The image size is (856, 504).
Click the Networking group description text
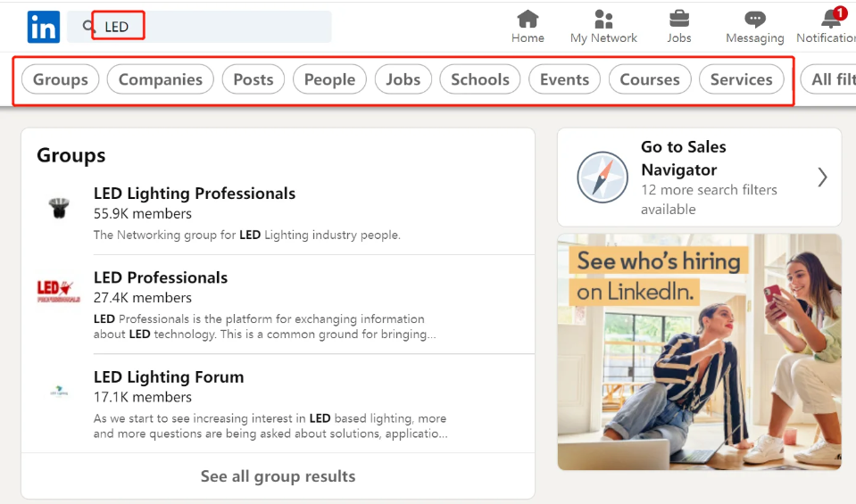[246, 235]
